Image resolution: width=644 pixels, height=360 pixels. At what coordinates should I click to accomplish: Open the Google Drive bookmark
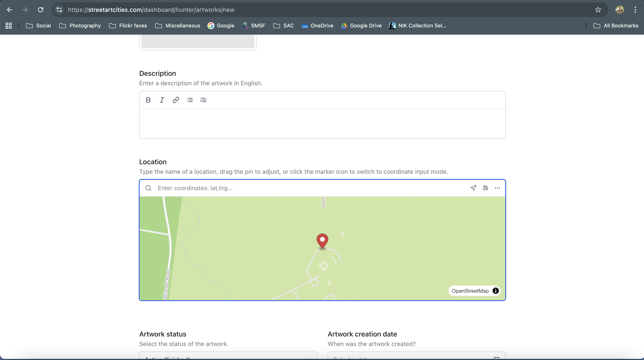coord(361,25)
